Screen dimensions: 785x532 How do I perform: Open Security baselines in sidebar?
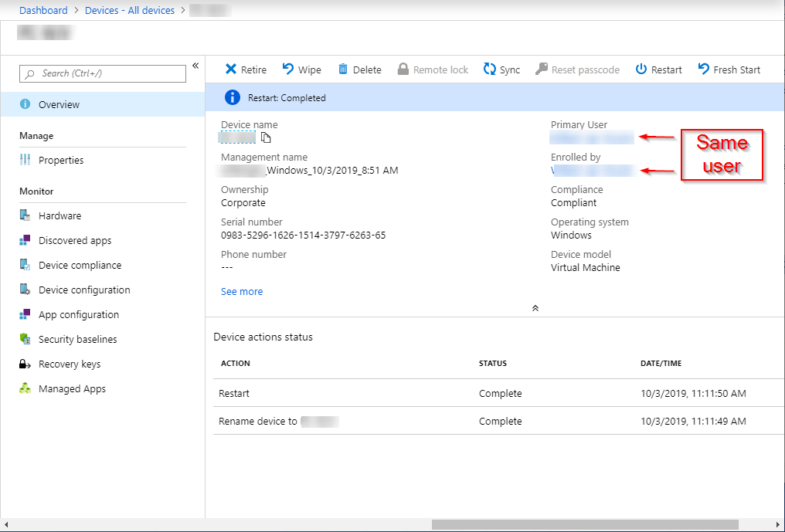click(x=77, y=340)
